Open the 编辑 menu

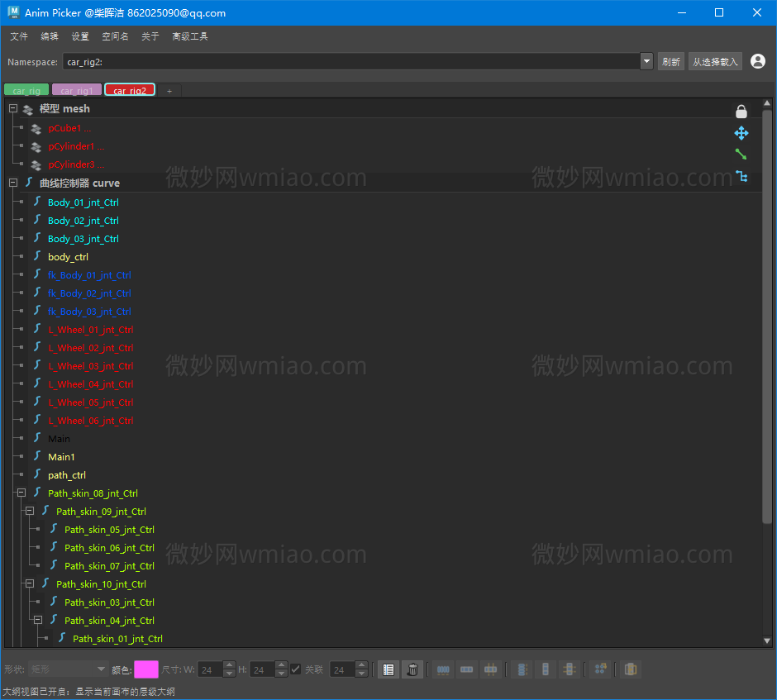pyautogui.click(x=49, y=36)
